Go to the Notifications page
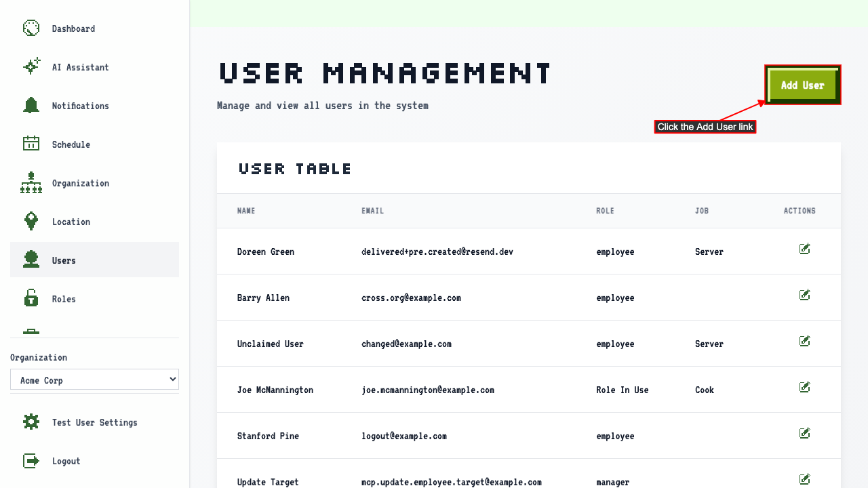The image size is (868, 488). pos(94,106)
